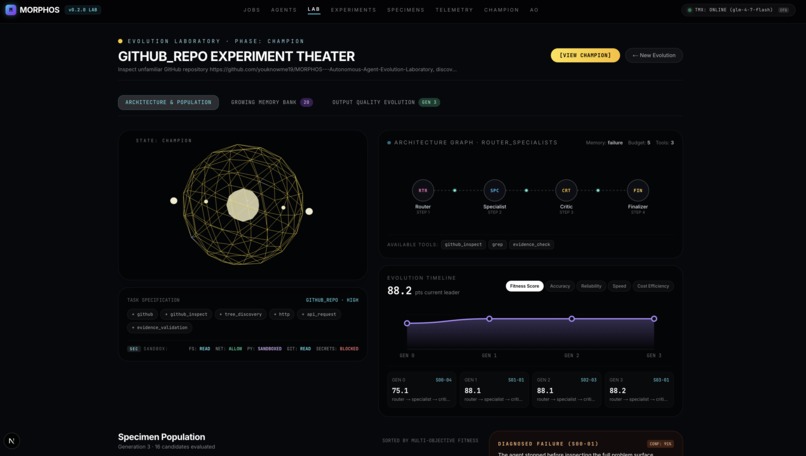Click the tree_discovery task tag
This screenshot has width=806, height=456.
tap(241, 314)
